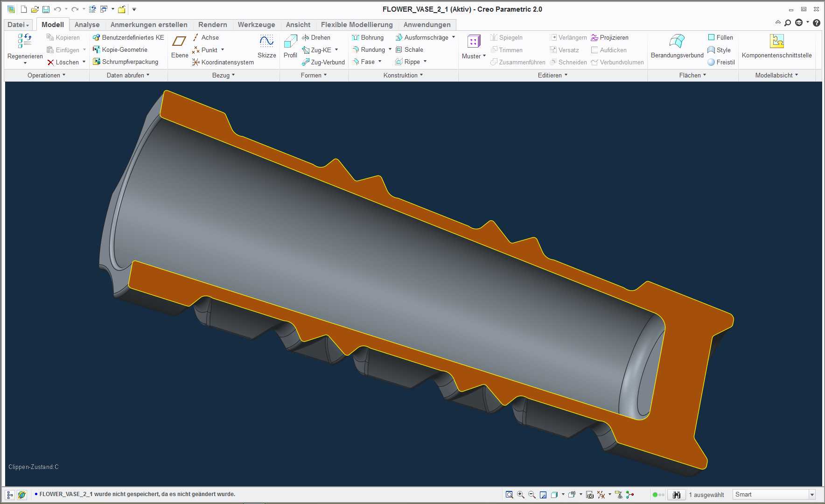Click the Füllen fill tool
The height and width of the screenshot is (504, 825).
tap(720, 37)
